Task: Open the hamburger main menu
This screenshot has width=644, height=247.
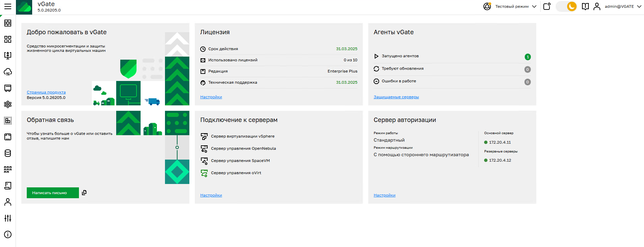Action: [7, 6]
